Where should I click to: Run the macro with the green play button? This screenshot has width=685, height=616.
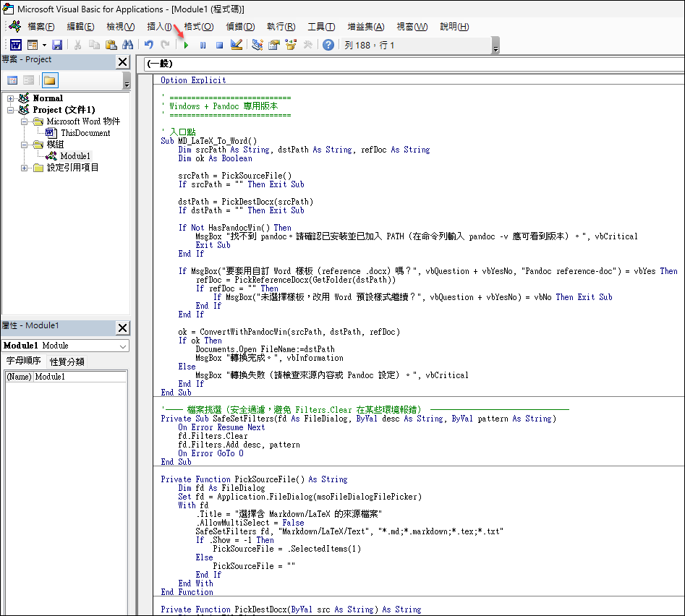(x=187, y=45)
